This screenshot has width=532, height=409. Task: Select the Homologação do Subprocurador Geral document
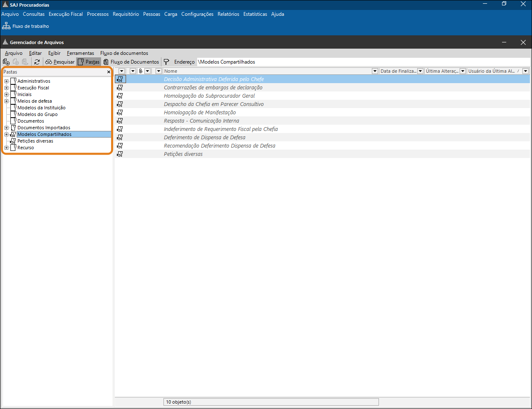pyautogui.click(x=209, y=96)
